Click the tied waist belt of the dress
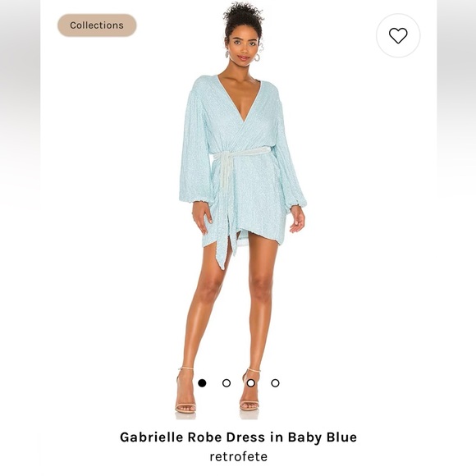Image resolution: width=476 pixels, height=476 pixels. (x=241, y=153)
